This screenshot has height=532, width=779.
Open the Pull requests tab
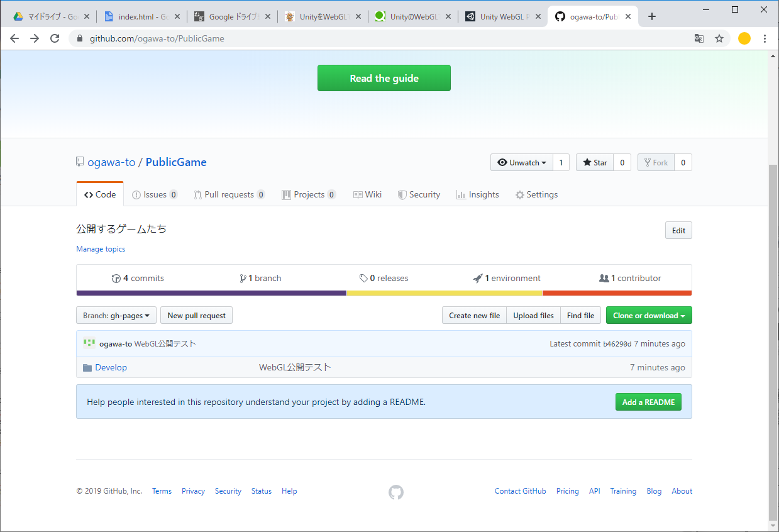tap(229, 194)
